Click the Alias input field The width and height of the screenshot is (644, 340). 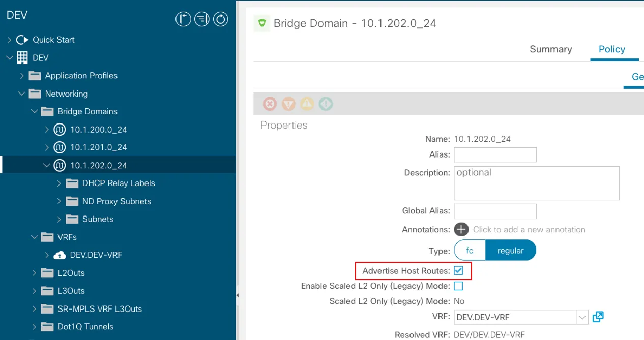coord(495,154)
